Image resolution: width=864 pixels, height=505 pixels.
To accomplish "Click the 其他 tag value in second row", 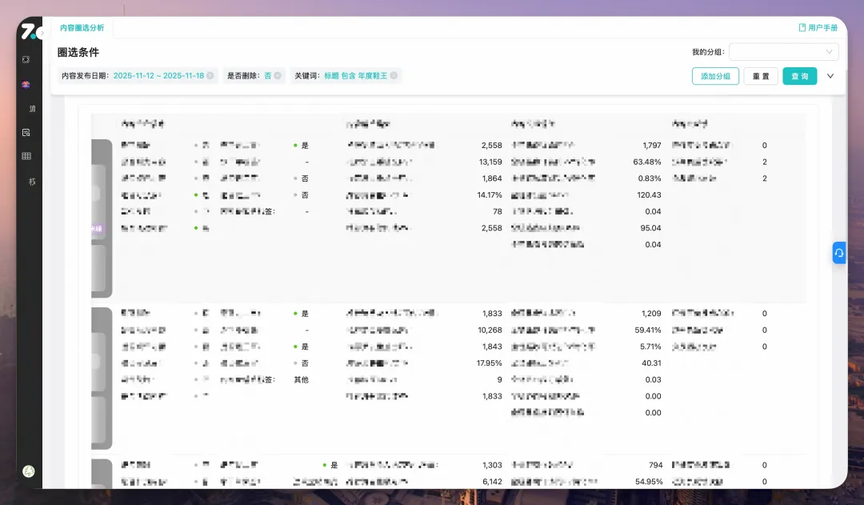I will (x=301, y=380).
